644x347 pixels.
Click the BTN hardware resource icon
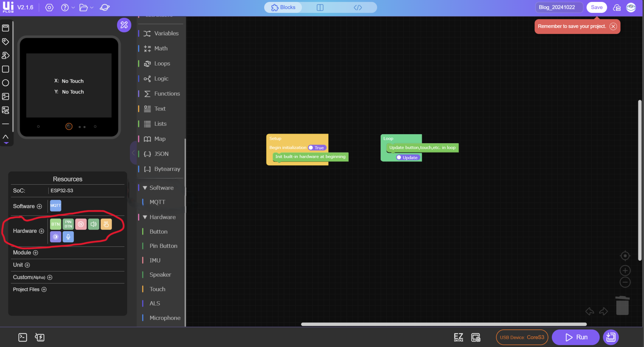pos(55,224)
